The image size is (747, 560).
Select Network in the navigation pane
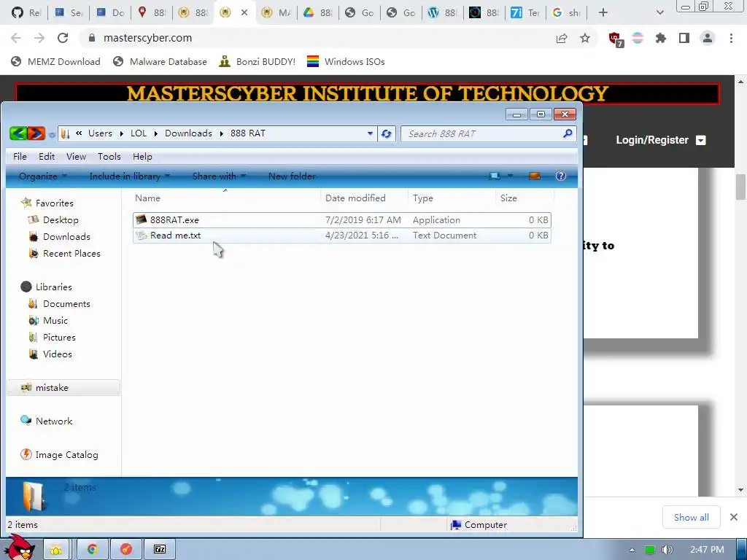point(47,421)
